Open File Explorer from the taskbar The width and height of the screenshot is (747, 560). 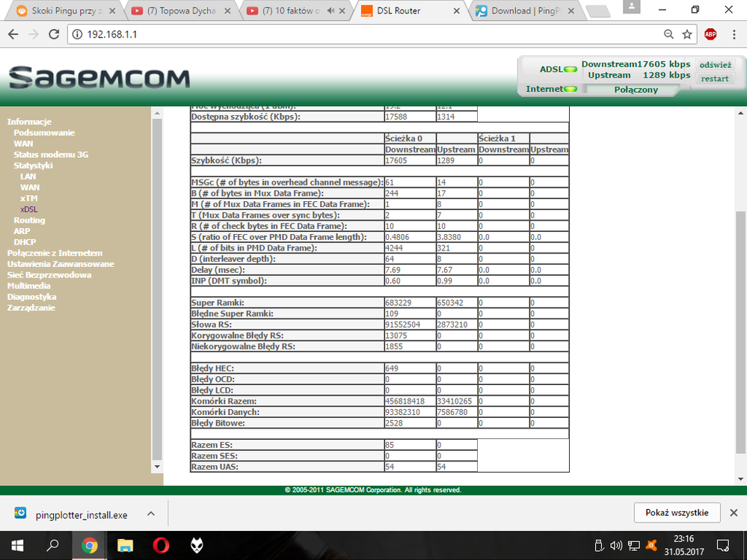(125, 544)
